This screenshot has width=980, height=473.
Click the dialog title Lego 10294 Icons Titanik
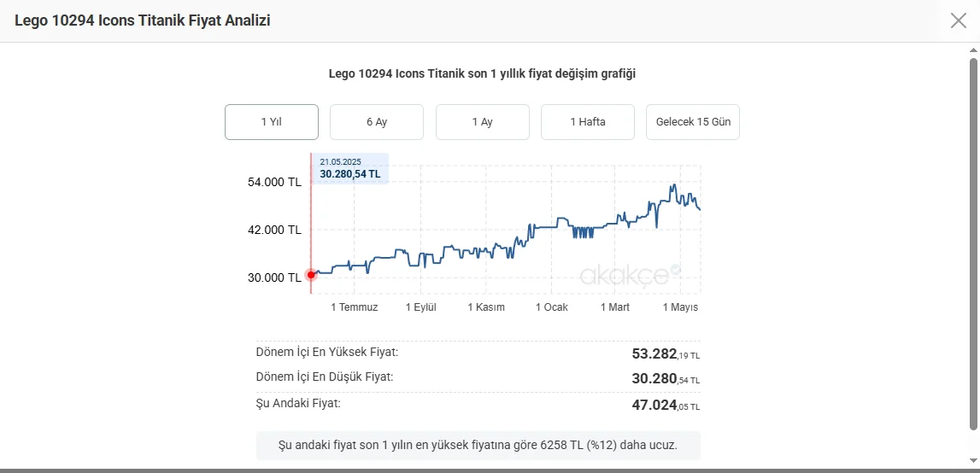143,20
